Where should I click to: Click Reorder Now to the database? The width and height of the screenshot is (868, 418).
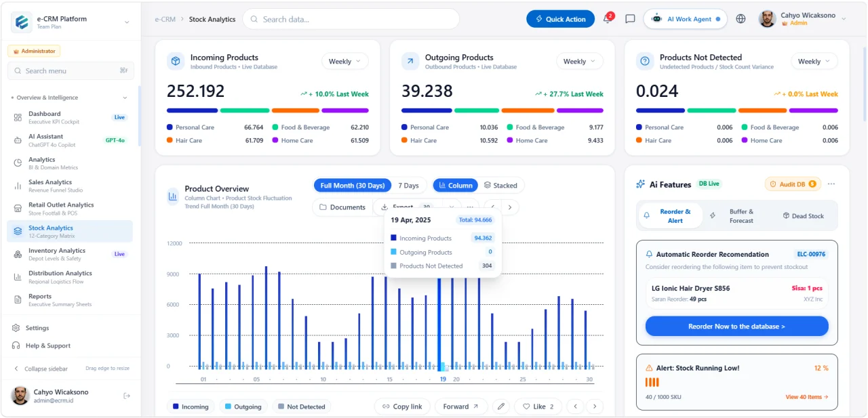click(736, 326)
